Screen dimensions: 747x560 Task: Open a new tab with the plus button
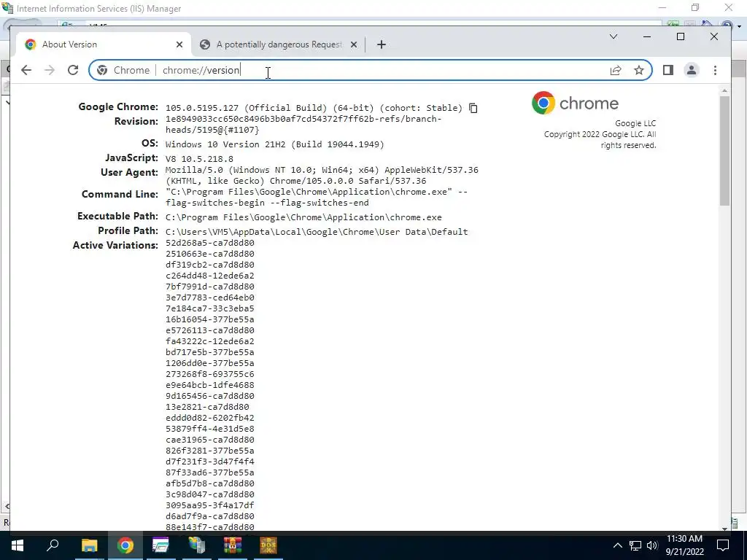[381, 44]
